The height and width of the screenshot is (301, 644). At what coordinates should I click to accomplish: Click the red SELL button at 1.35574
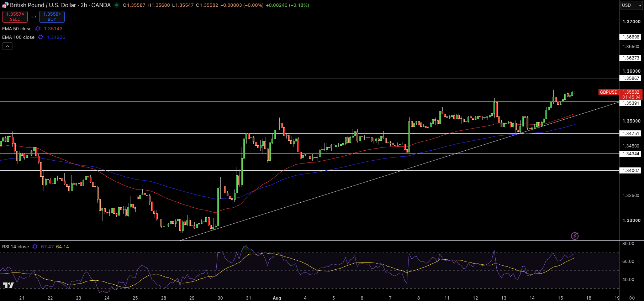pos(15,17)
